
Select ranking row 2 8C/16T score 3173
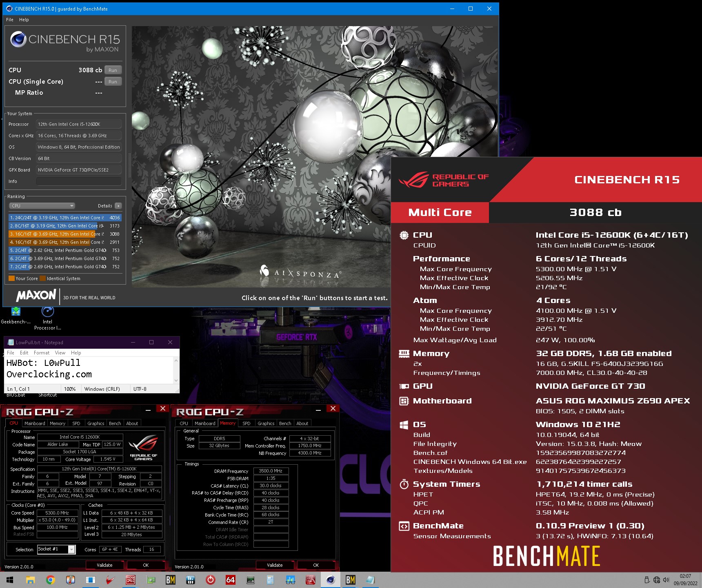click(65, 226)
